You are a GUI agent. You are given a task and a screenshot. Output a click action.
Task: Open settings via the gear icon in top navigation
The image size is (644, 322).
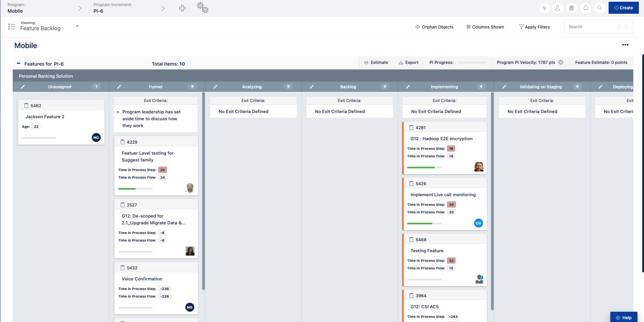point(203,8)
